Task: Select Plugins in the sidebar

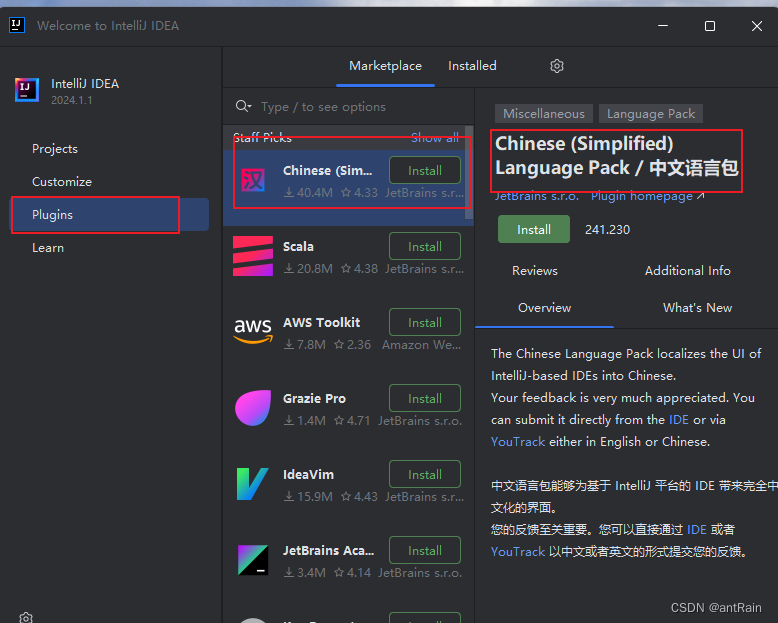Action: [110, 215]
